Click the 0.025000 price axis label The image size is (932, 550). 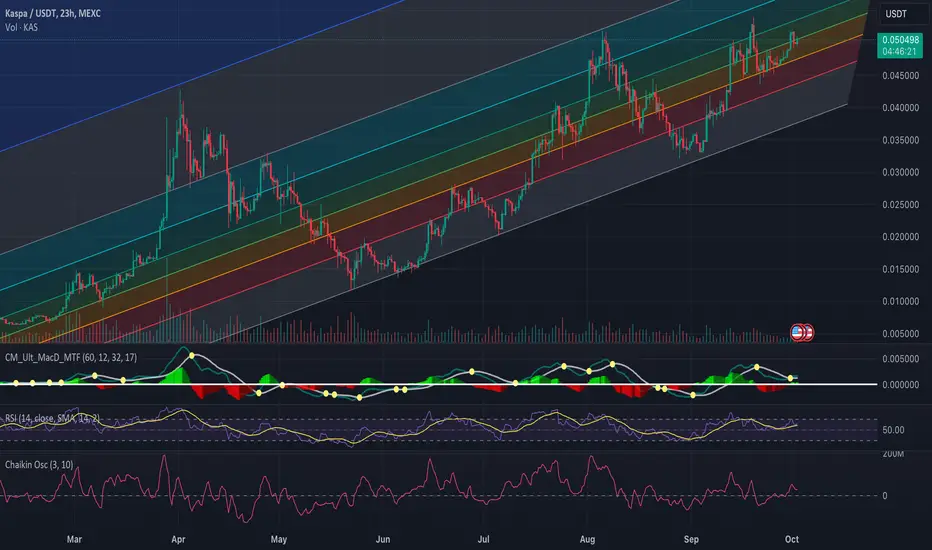[900, 205]
